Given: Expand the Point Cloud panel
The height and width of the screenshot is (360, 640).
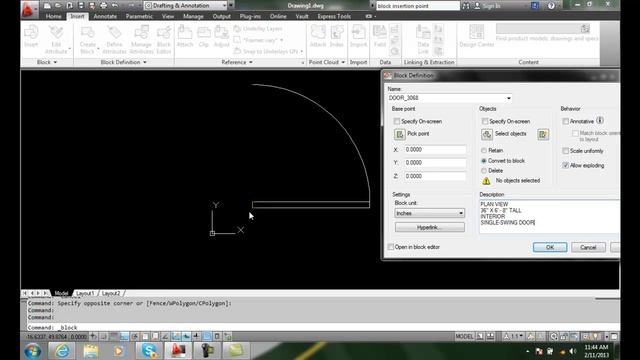Looking at the screenshot, I should click(327, 62).
